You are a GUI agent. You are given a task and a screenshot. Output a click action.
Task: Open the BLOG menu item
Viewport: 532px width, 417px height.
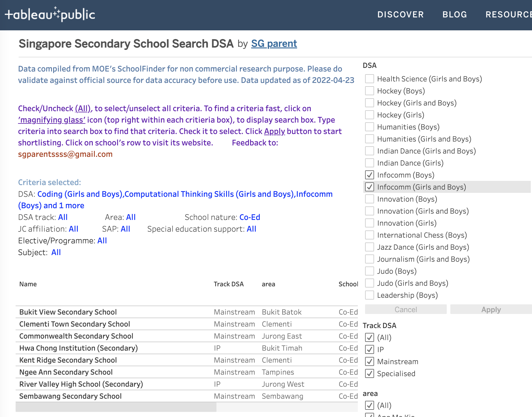pyautogui.click(x=455, y=14)
